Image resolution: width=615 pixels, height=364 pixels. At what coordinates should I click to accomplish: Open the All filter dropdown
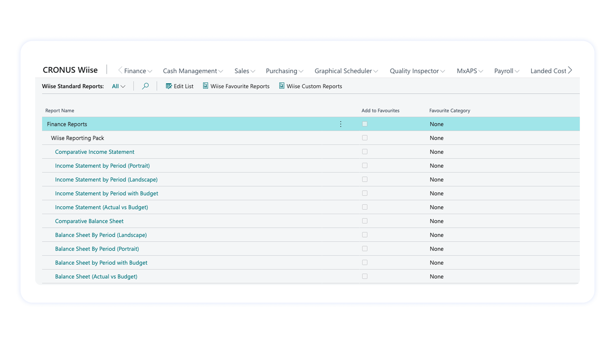118,86
